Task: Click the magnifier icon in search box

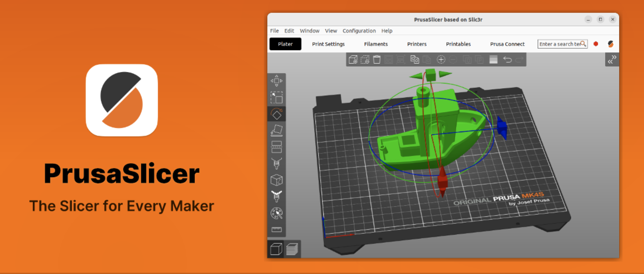Action: coord(583,44)
